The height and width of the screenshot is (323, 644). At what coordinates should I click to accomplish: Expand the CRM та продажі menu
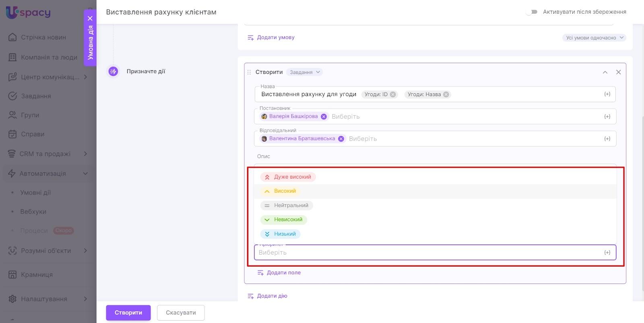(85, 154)
